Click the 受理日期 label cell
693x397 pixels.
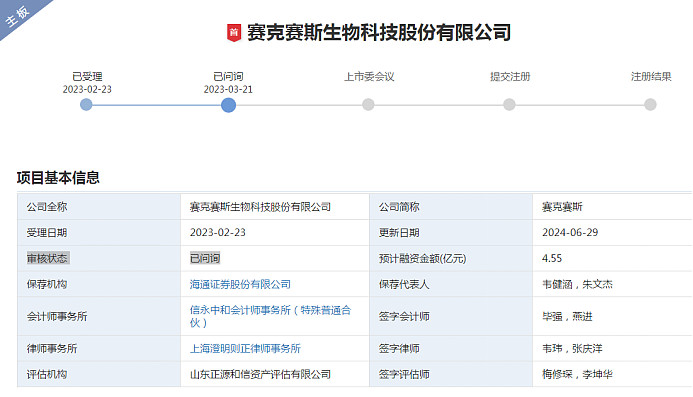pos(99,233)
